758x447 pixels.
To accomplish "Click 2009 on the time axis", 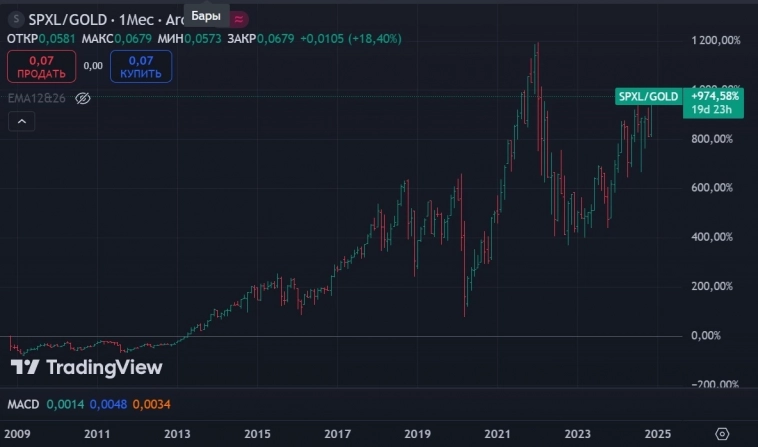I will tap(17, 434).
